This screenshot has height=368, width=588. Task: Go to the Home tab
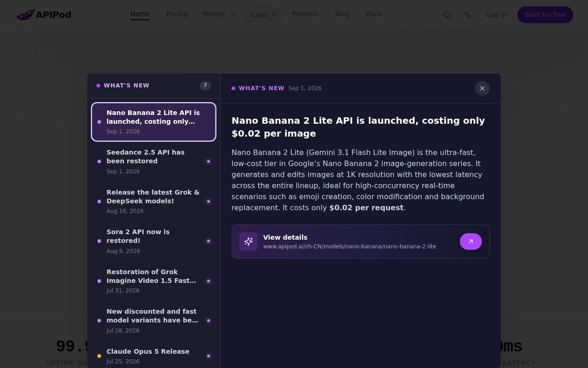pyautogui.click(x=140, y=14)
